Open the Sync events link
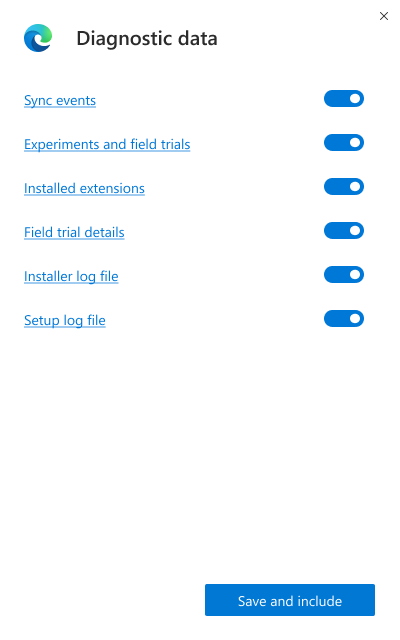Image resolution: width=400 pixels, height=640 pixels. click(x=60, y=100)
